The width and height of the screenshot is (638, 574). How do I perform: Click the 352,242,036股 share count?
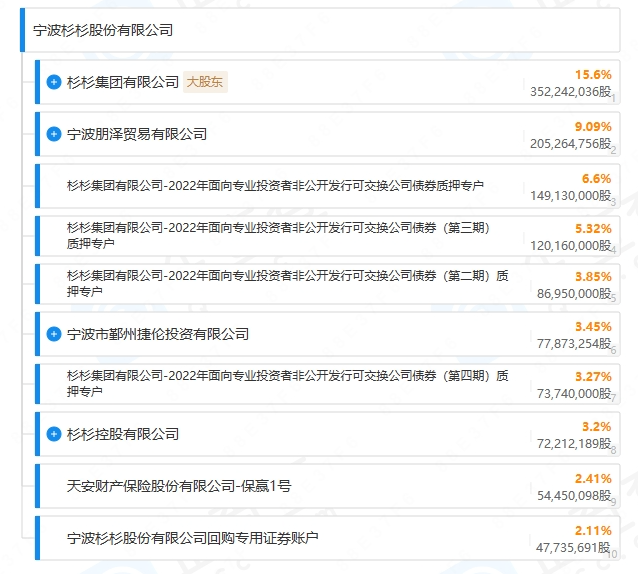pos(570,92)
